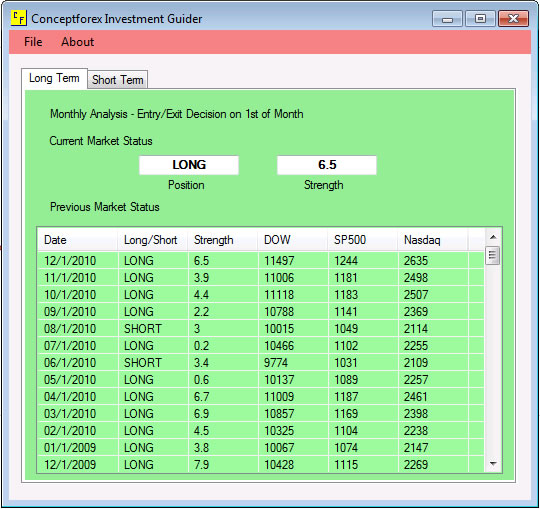
Task: Click the scroll down arrow of the table
Action: pos(493,464)
